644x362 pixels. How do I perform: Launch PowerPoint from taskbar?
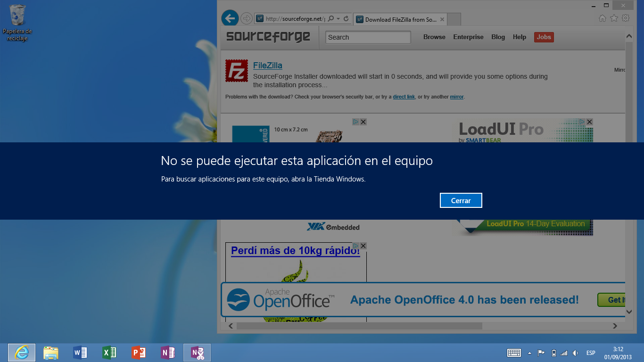(139, 353)
